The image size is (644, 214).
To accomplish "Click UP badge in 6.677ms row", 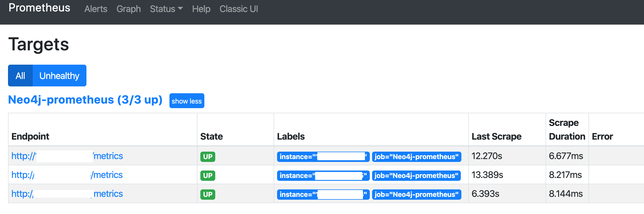I will [208, 156].
